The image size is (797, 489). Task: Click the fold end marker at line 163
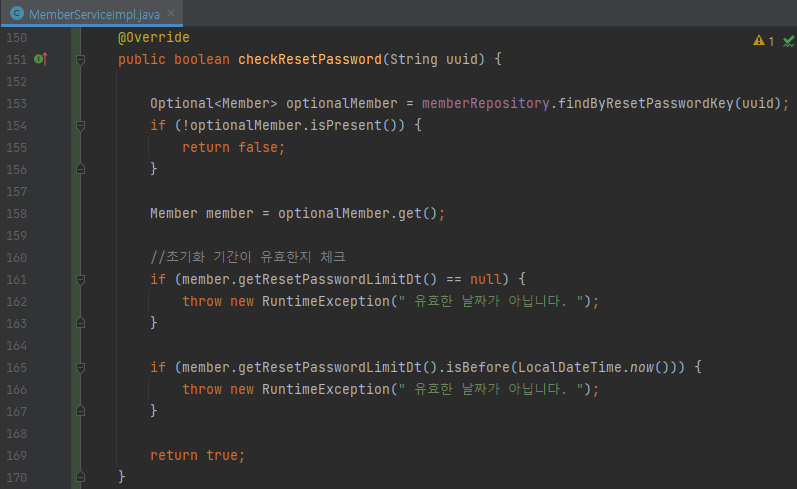pos(80,323)
